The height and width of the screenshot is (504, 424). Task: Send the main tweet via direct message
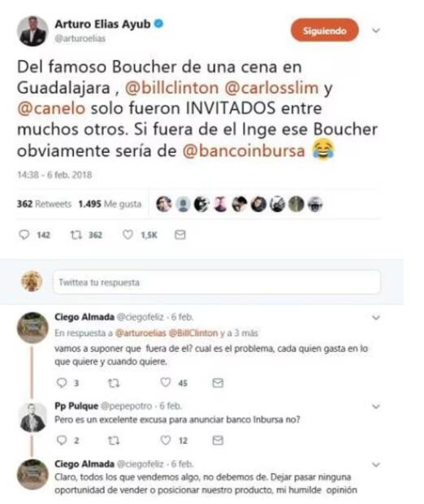pos(180,235)
